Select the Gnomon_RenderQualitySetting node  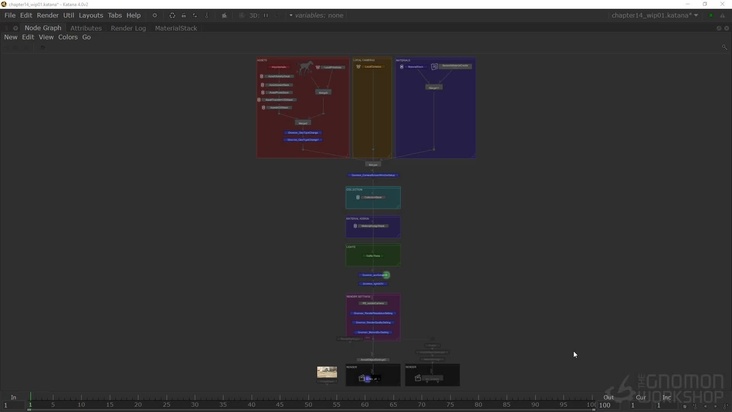373,322
